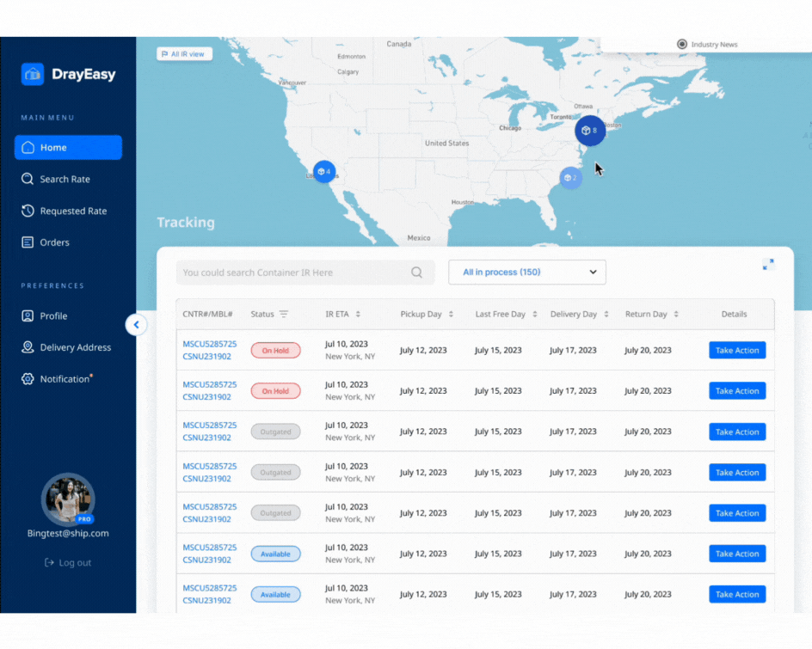
Task: Open the Profile preferences page
Action: pyautogui.click(x=45, y=316)
